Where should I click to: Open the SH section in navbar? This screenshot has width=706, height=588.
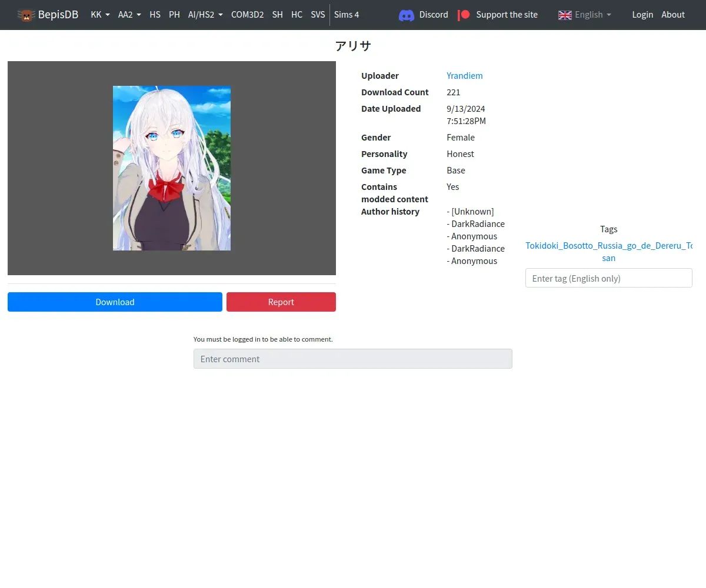(x=277, y=15)
